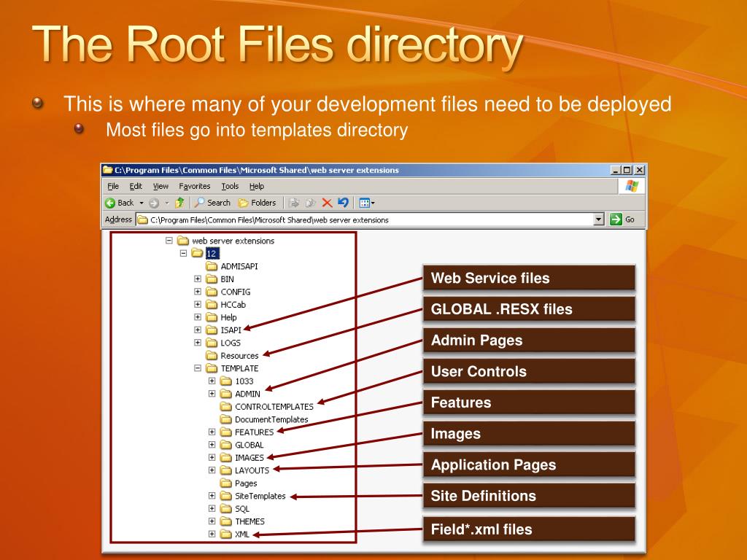The height and width of the screenshot is (560, 747).
Task: Select the DocumentTemplates folder
Action: tap(264, 419)
